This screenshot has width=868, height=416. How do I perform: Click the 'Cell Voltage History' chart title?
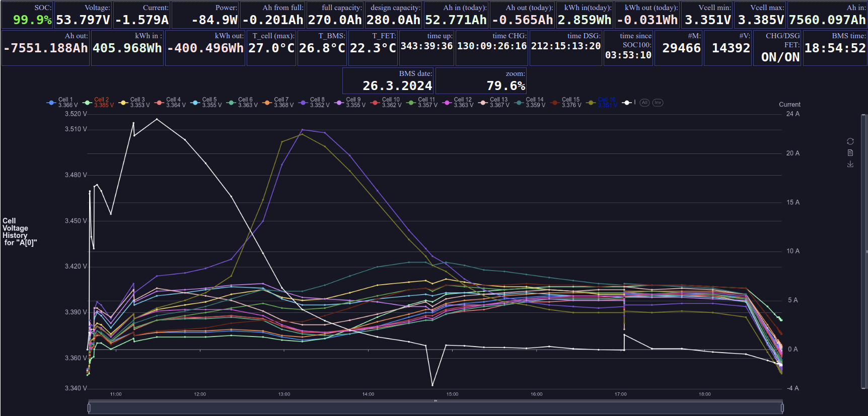click(20, 231)
